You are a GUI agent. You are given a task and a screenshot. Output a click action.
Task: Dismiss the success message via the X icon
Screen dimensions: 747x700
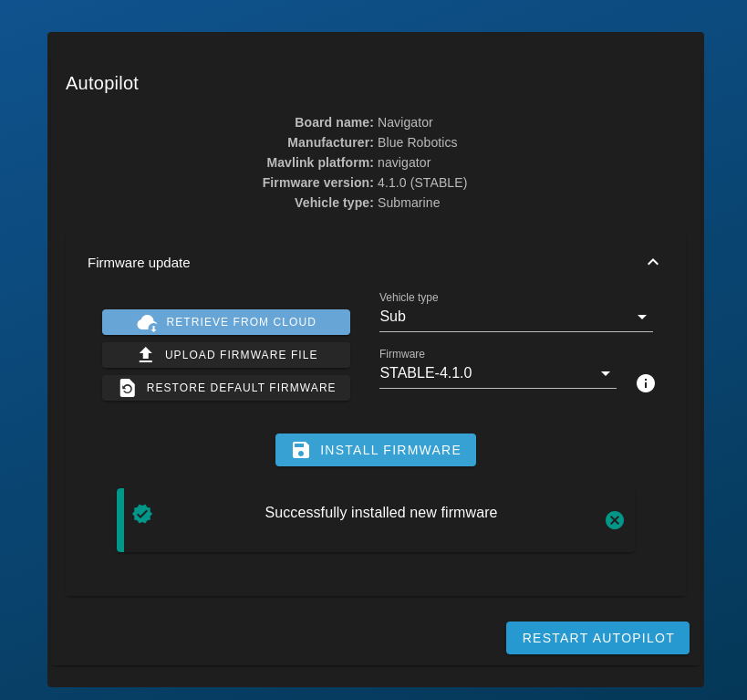614,520
